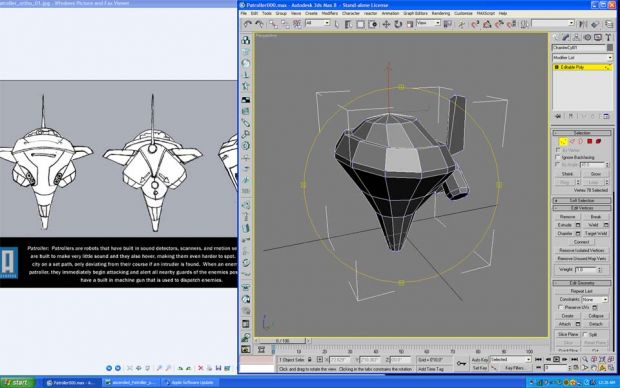Image resolution: width=620 pixels, height=388 pixels.
Task: Open the Graph Editors menu
Action: [415, 13]
